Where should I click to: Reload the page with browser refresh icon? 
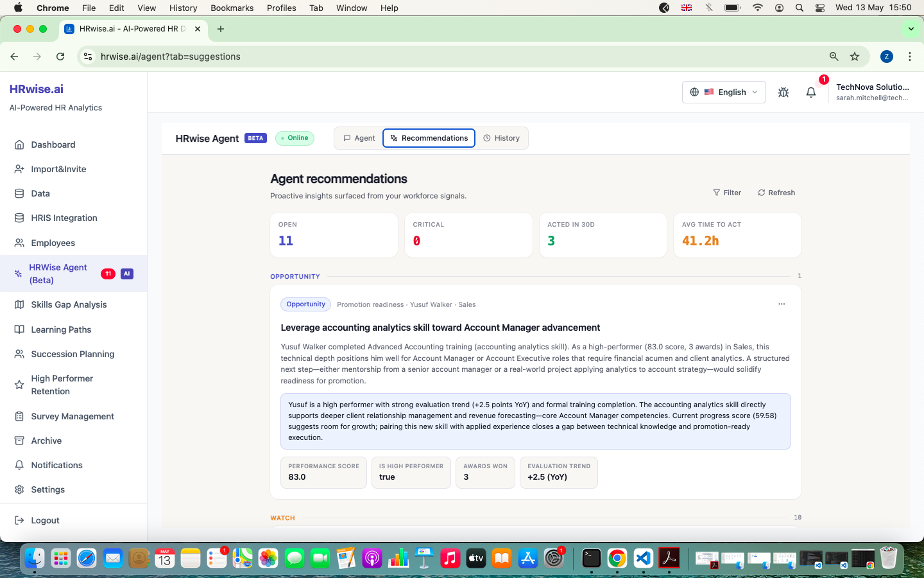[x=60, y=57]
